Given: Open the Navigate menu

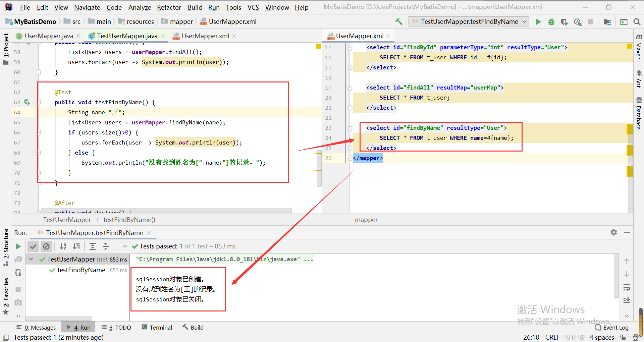Looking at the screenshot, I should coord(87,7).
